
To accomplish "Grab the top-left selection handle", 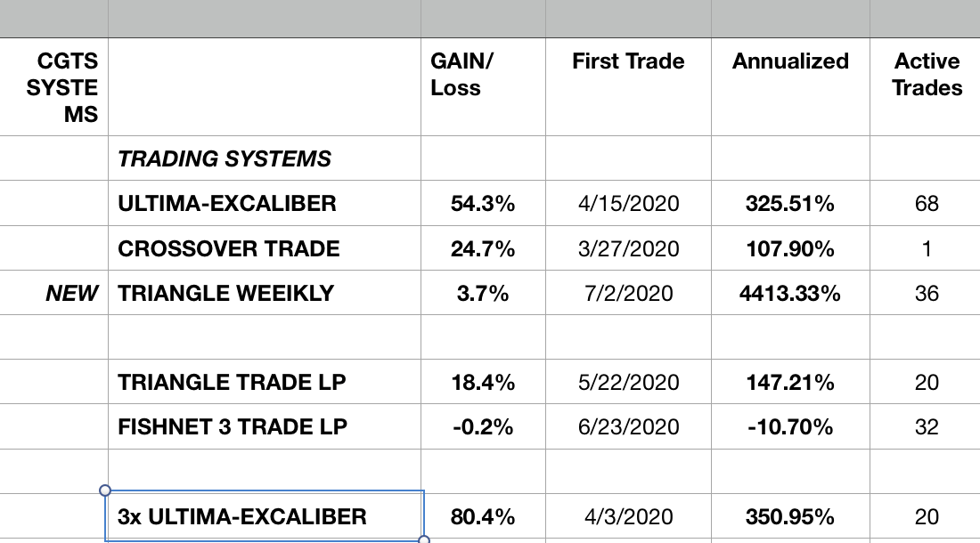I will (x=105, y=490).
